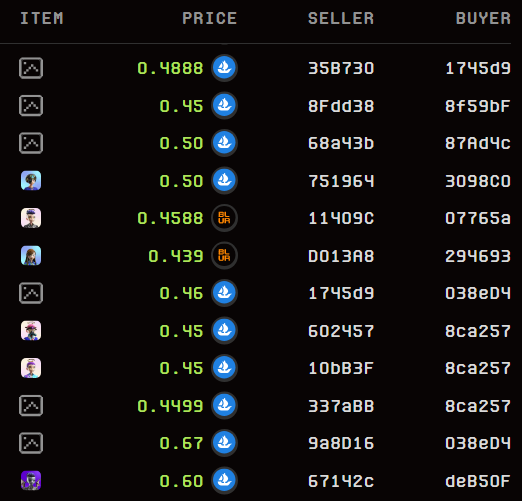Click the price value 0.4588

pyautogui.click(x=170, y=218)
